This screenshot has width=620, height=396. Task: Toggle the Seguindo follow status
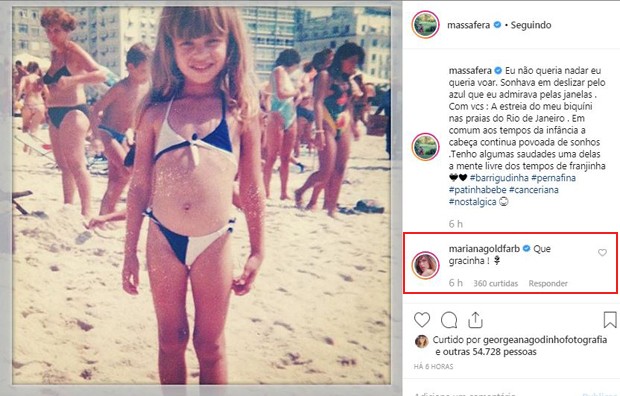531,25
